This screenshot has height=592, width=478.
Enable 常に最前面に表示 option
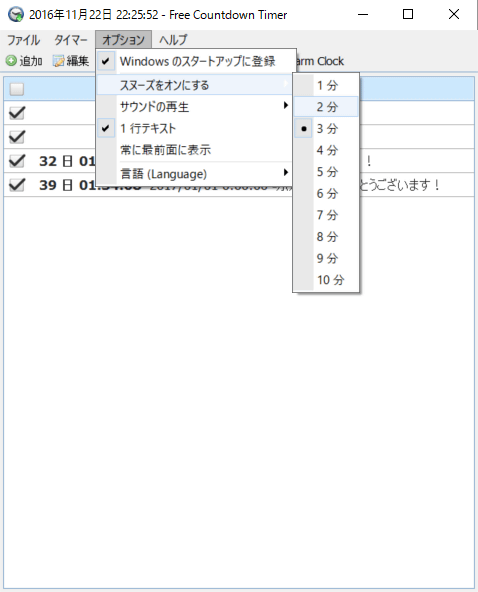pyautogui.click(x=195, y=150)
